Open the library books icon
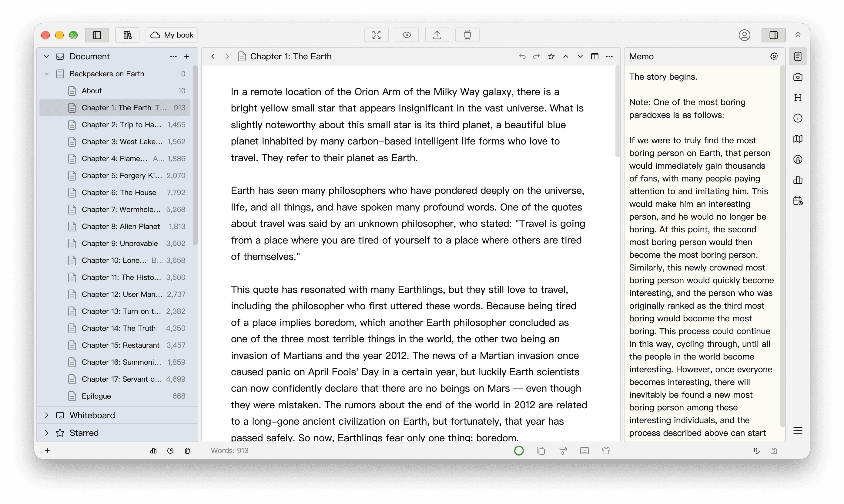The height and width of the screenshot is (504, 844). point(127,35)
